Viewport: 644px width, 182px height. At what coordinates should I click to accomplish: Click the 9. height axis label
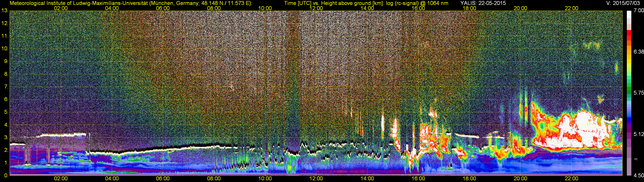pyautogui.click(x=6, y=61)
